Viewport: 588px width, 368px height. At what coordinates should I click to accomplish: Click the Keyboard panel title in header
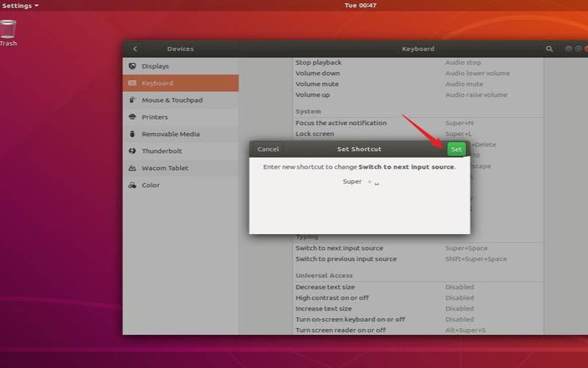[417, 49]
